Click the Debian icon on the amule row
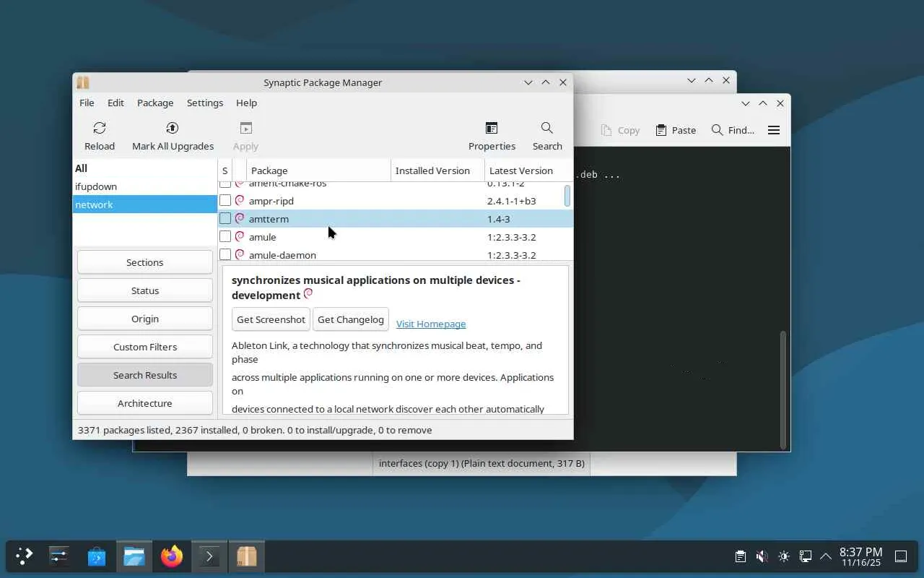This screenshot has width=924, height=578. click(240, 236)
